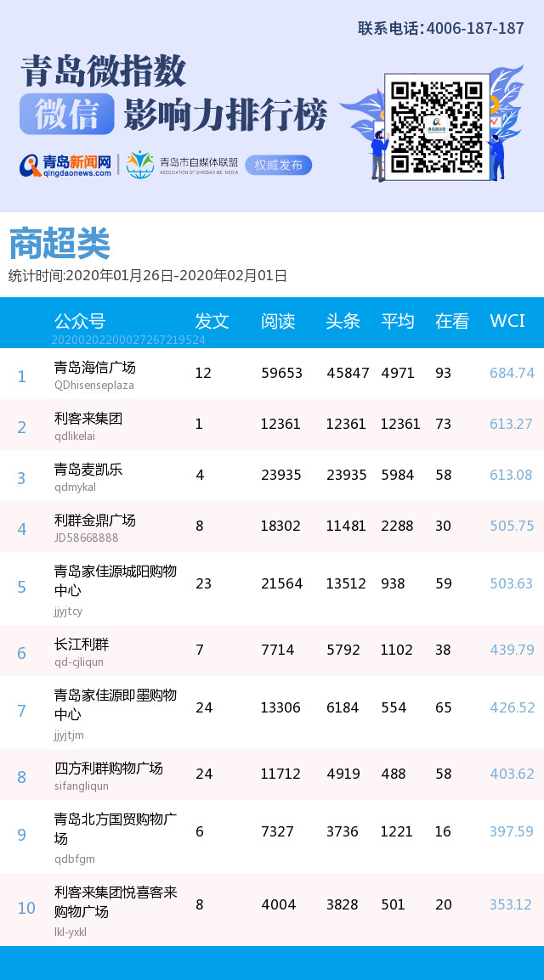
Task: Click the 在看 column header
Action: pos(452,321)
